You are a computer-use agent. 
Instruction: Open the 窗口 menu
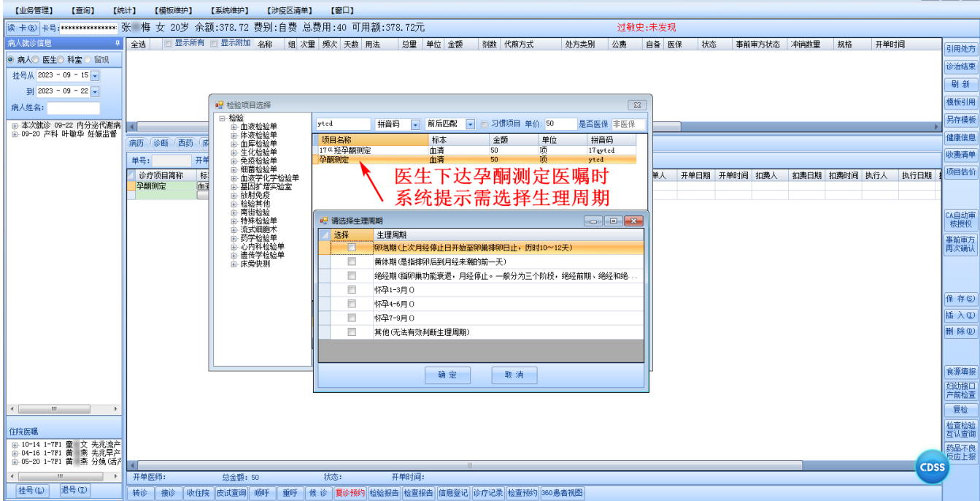(342, 10)
